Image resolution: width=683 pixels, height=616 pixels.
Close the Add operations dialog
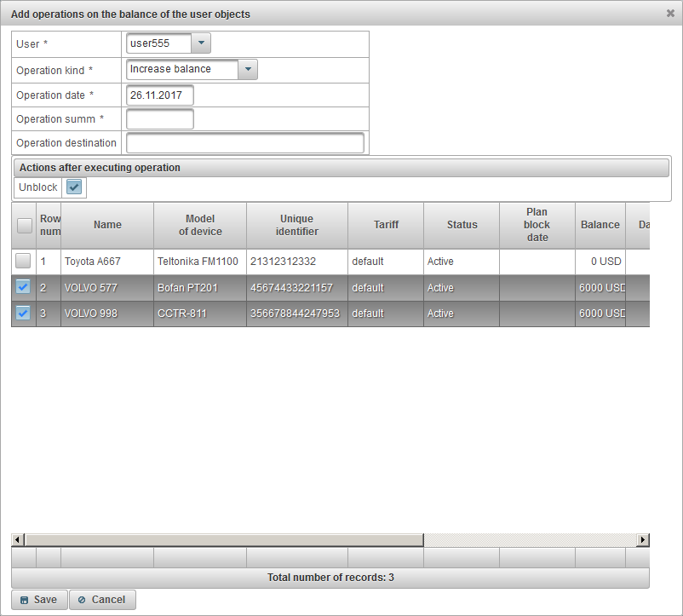670,14
